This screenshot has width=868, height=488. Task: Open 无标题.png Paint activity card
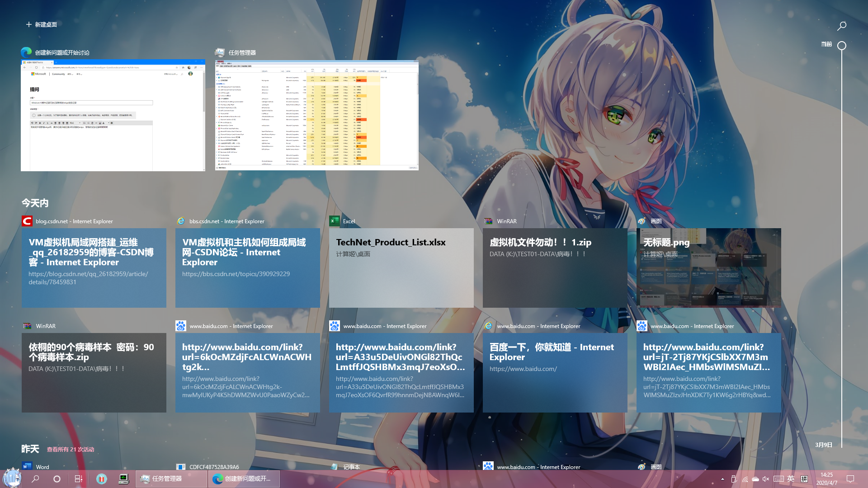709,268
